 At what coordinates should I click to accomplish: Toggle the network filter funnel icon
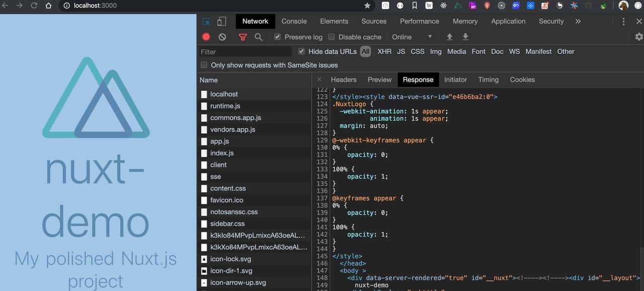[x=243, y=37]
